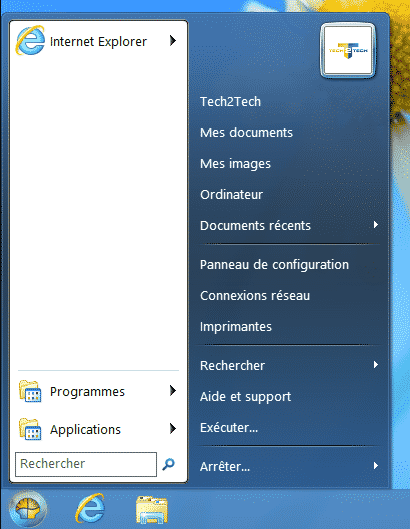Viewport: 410px width, 529px height.
Task: Open Aide et support
Action: [x=245, y=397]
